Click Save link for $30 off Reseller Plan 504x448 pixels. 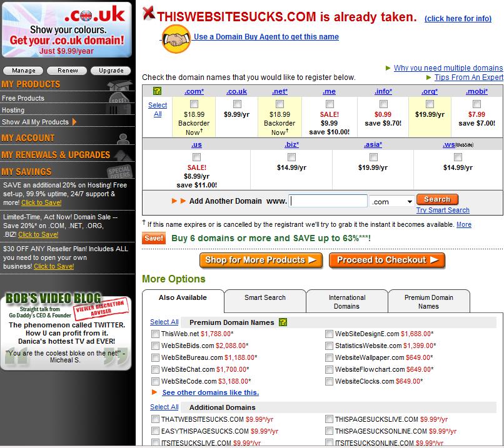click(x=54, y=267)
